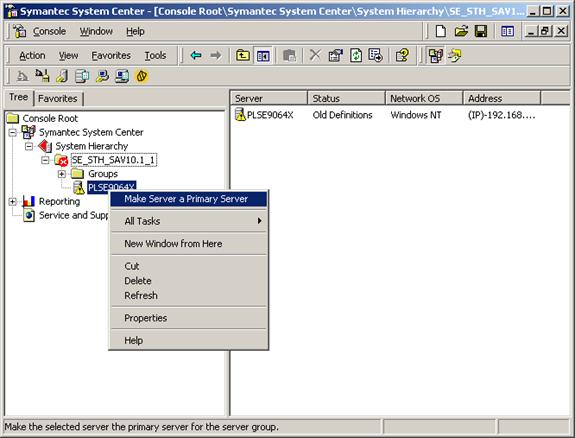Collapse the System Hierarchy node
This screenshot has height=438, width=575.
(29, 146)
